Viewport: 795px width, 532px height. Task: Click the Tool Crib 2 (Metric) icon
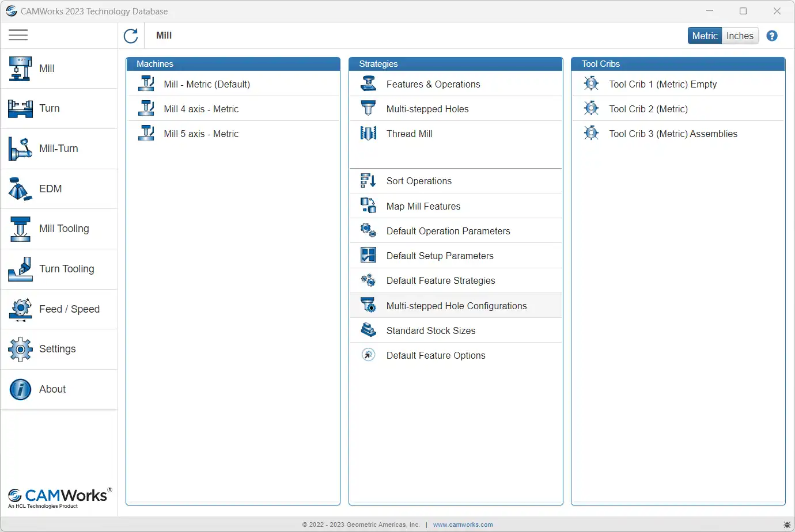[x=591, y=108]
